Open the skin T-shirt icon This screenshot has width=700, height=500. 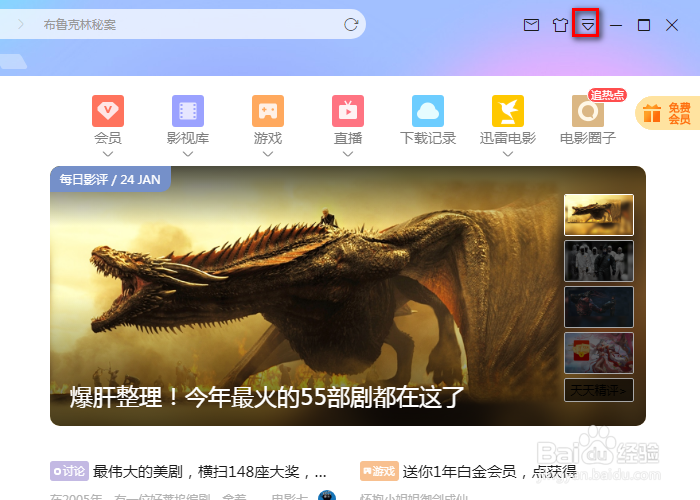pyautogui.click(x=560, y=25)
